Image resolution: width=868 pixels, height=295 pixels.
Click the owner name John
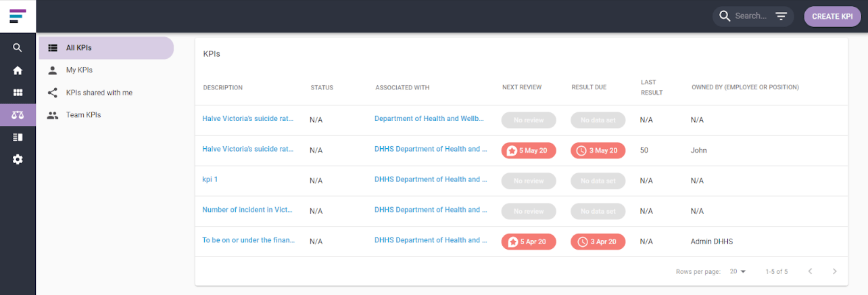(699, 150)
